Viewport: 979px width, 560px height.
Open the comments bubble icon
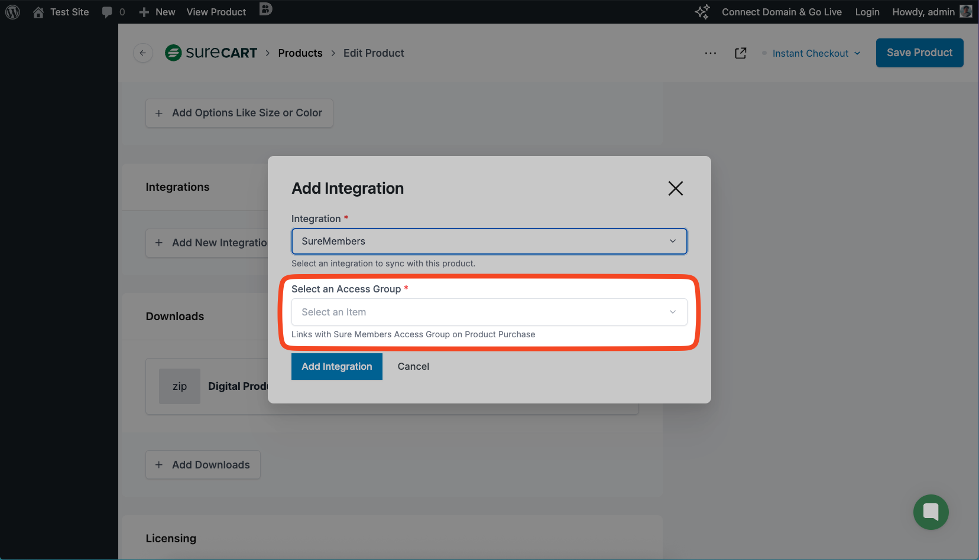tap(107, 12)
